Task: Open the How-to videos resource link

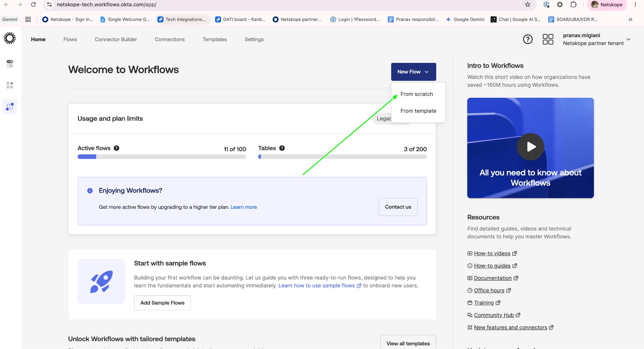Action: tap(492, 253)
